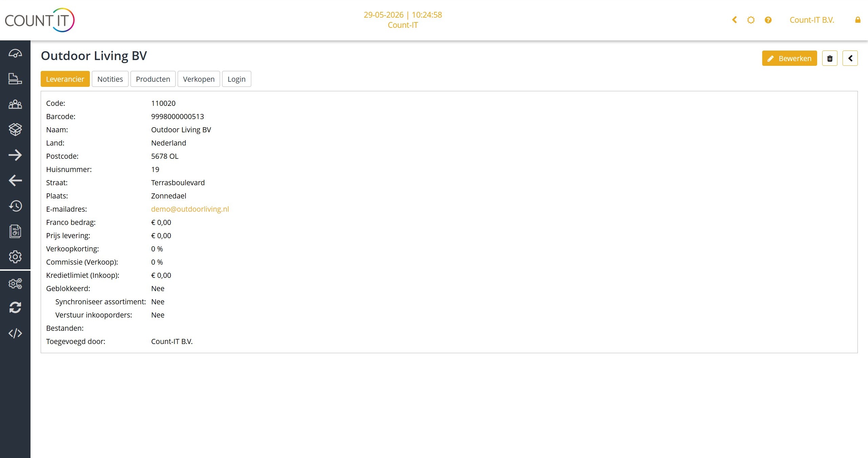Click the Terrasboulevard street value
Image resolution: width=868 pixels, height=458 pixels.
pos(178,183)
